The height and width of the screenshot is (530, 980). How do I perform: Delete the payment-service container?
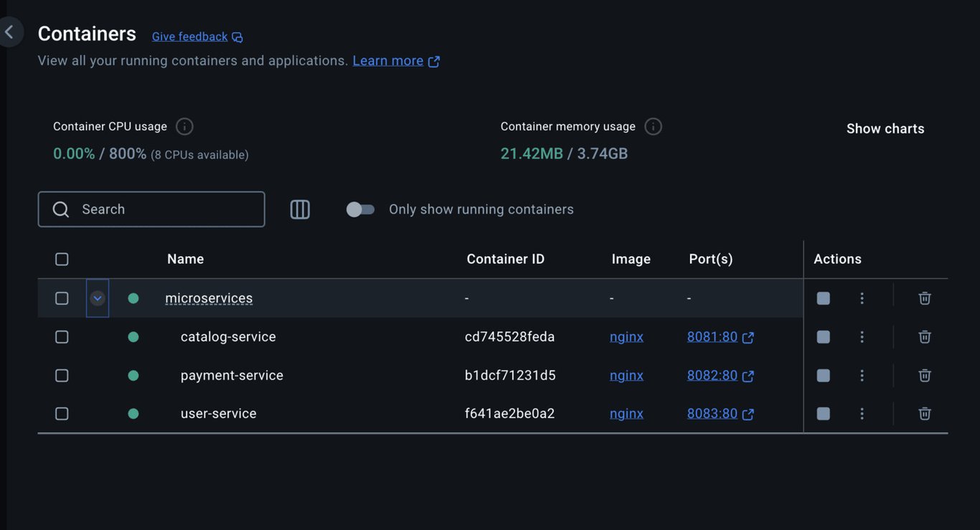[x=923, y=374]
